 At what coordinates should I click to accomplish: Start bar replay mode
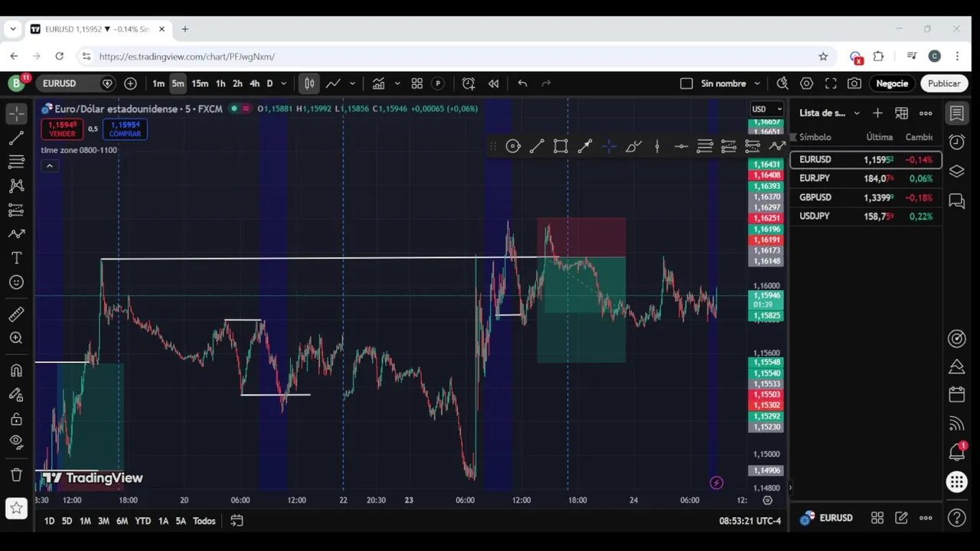[494, 83]
